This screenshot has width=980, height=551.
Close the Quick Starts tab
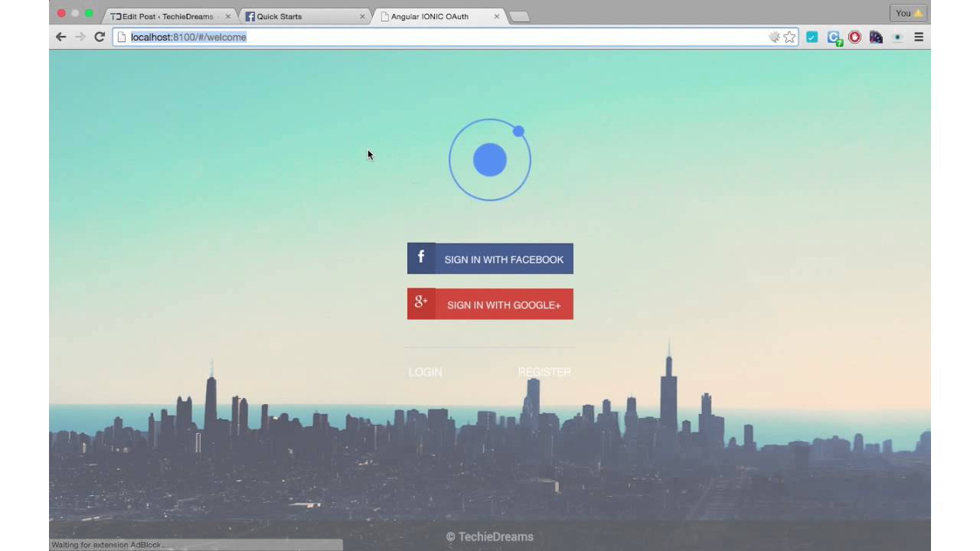(x=362, y=16)
